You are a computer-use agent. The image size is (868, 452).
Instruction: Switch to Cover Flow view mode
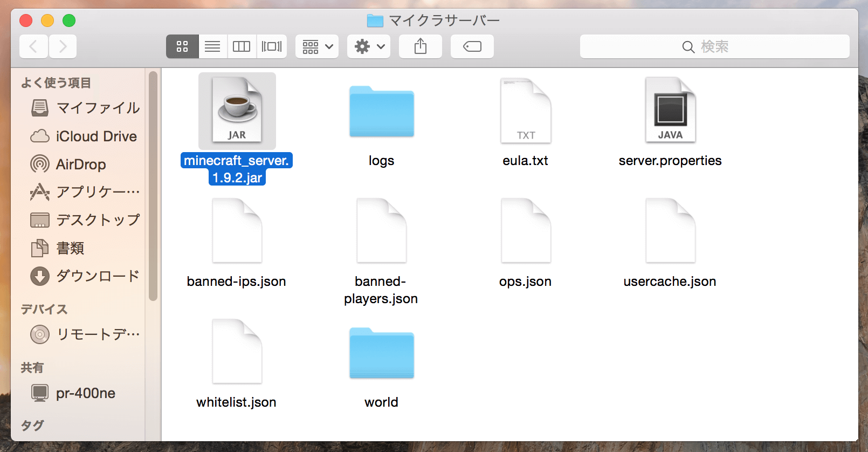(272, 46)
